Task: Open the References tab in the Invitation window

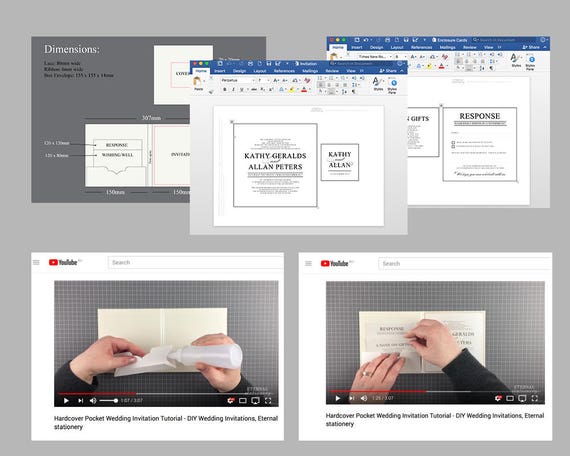Action: pyautogui.click(x=284, y=71)
